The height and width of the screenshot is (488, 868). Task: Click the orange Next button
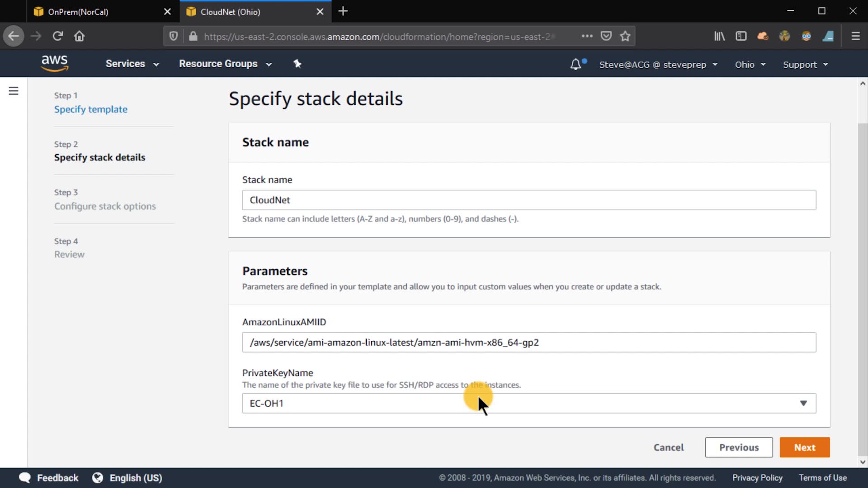point(804,447)
